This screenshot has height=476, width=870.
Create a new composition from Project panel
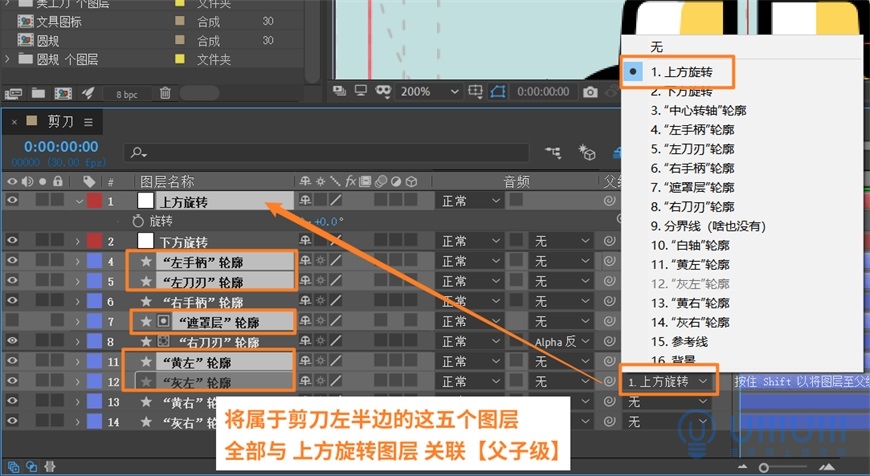63,93
